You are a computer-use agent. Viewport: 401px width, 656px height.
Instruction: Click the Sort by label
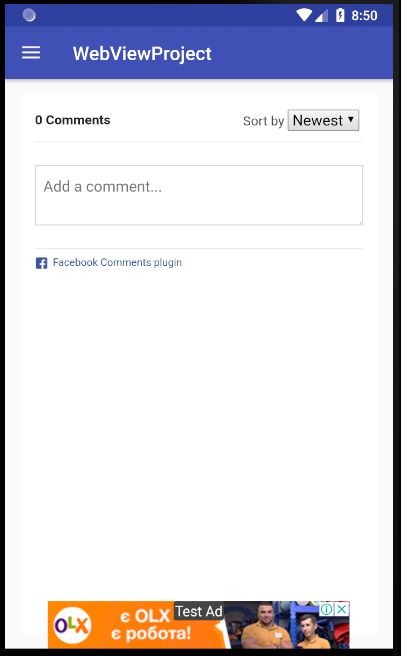click(264, 121)
